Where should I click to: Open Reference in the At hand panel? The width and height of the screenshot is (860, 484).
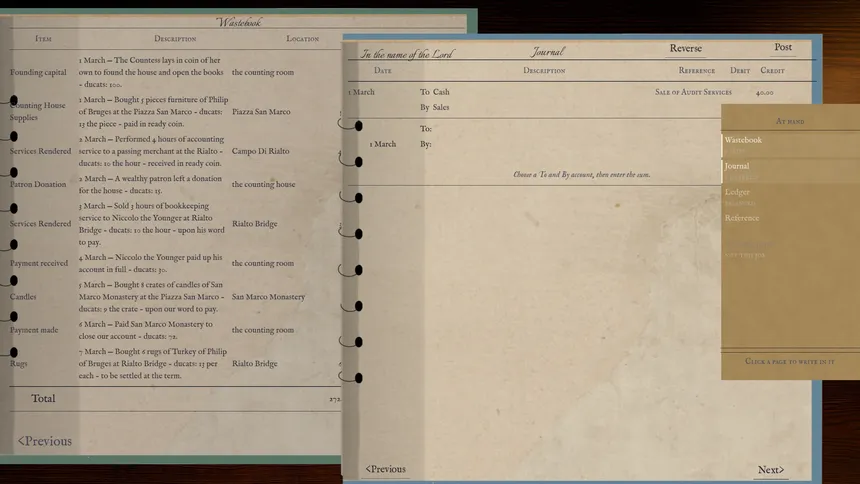click(x=742, y=218)
